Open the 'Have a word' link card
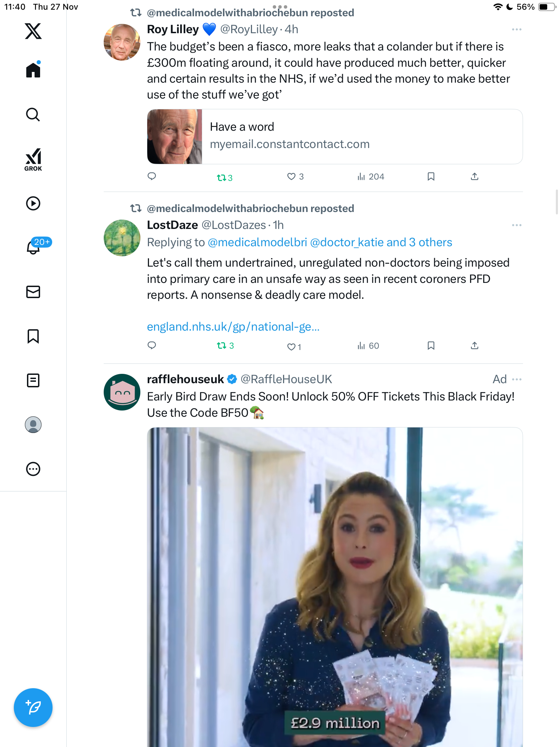 point(334,137)
